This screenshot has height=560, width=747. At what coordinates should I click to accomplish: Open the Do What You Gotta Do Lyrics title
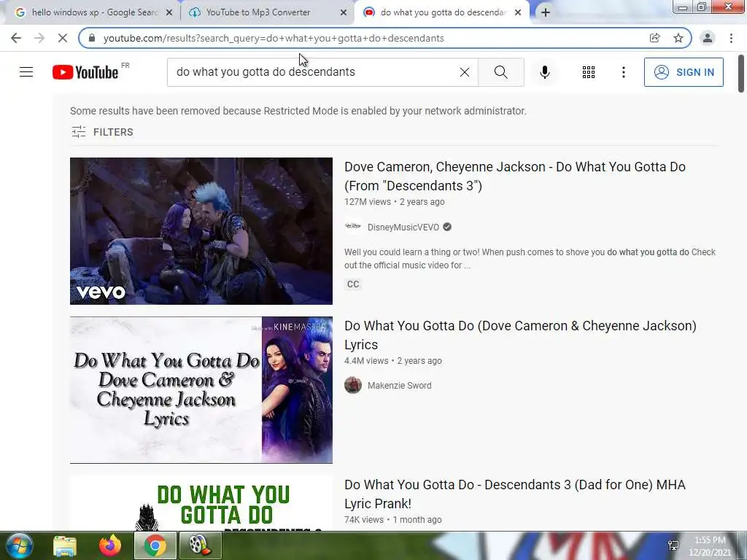(x=520, y=335)
